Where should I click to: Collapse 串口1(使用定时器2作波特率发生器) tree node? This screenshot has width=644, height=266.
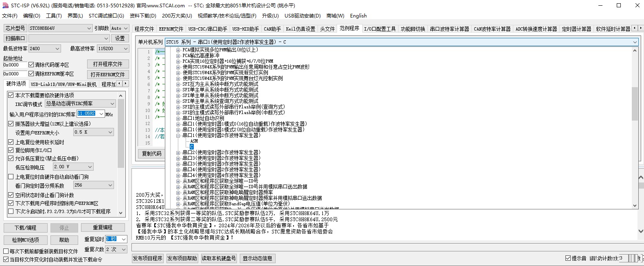178,135
